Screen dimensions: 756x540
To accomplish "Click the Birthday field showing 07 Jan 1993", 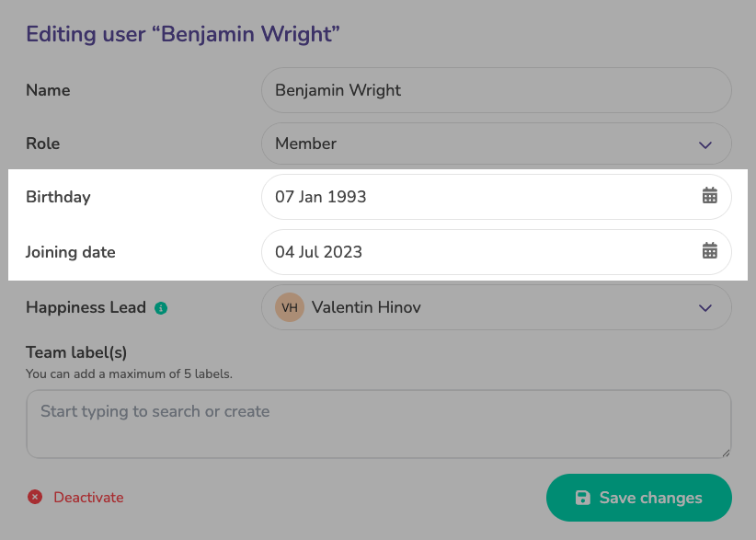I will pyautogui.click(x=478, y=197).
